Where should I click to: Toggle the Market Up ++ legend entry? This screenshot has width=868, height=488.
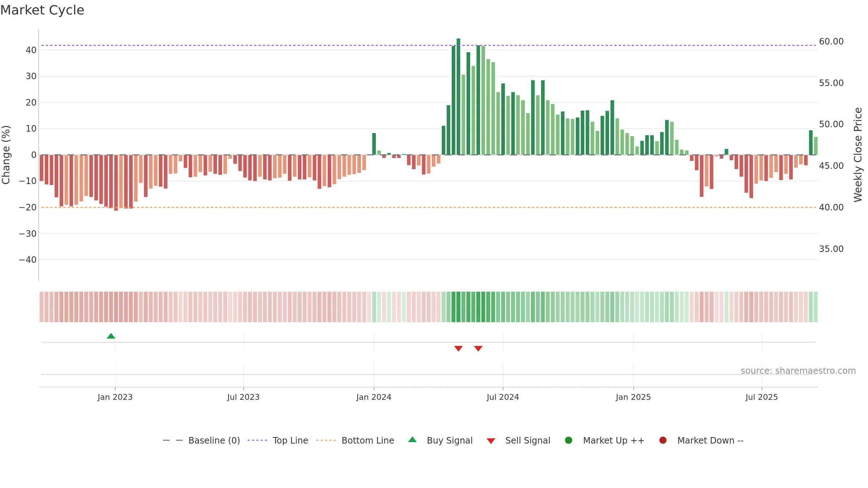pyautogui.click(x=605, y=440)
